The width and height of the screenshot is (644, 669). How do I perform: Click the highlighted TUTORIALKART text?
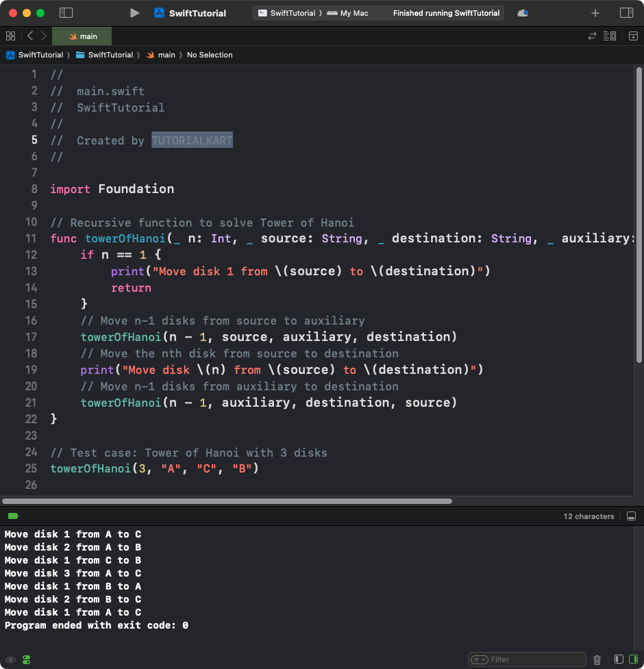192,140
